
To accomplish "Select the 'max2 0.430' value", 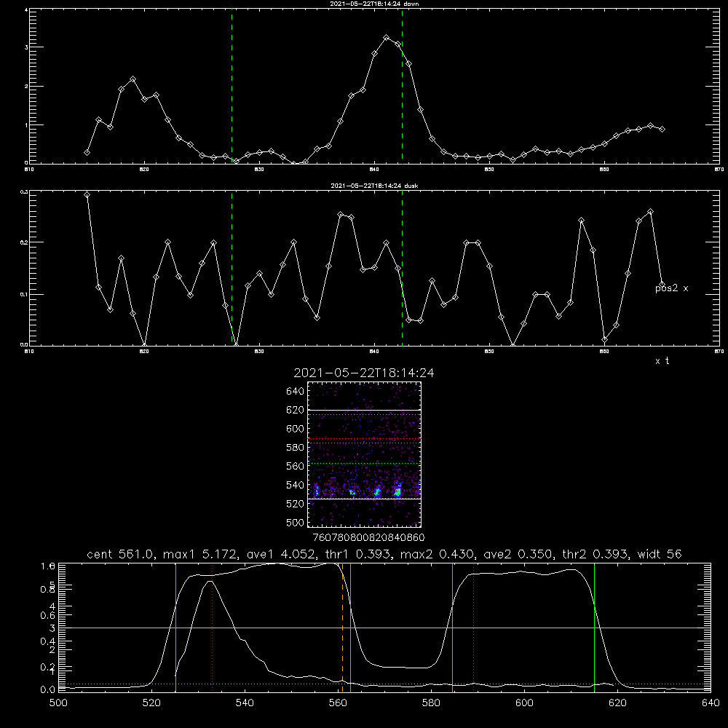I will click(x=437, y=554).
